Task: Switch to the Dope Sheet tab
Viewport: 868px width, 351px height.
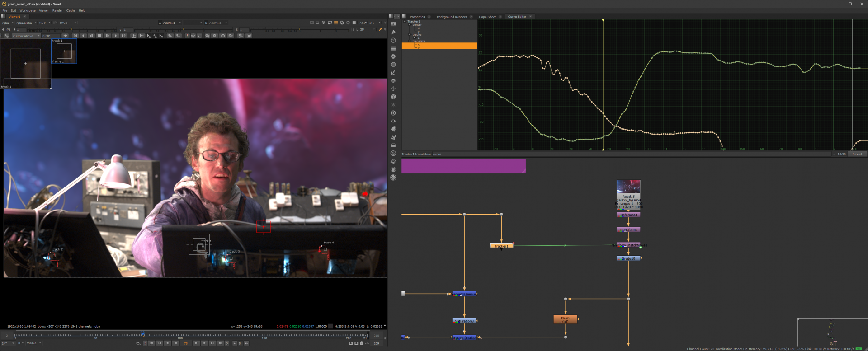Action: [x=487, y=17]
